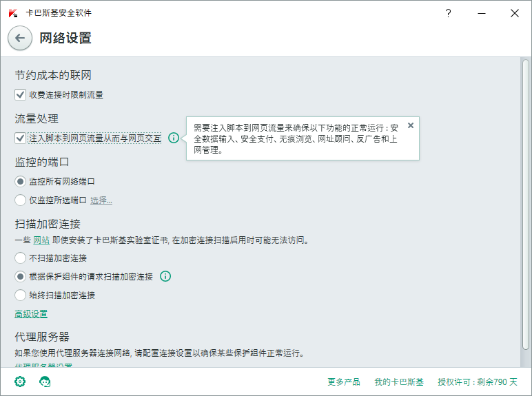532x396 pixels.
Task: Close the Kaspersky window
Action: [515, 13]
